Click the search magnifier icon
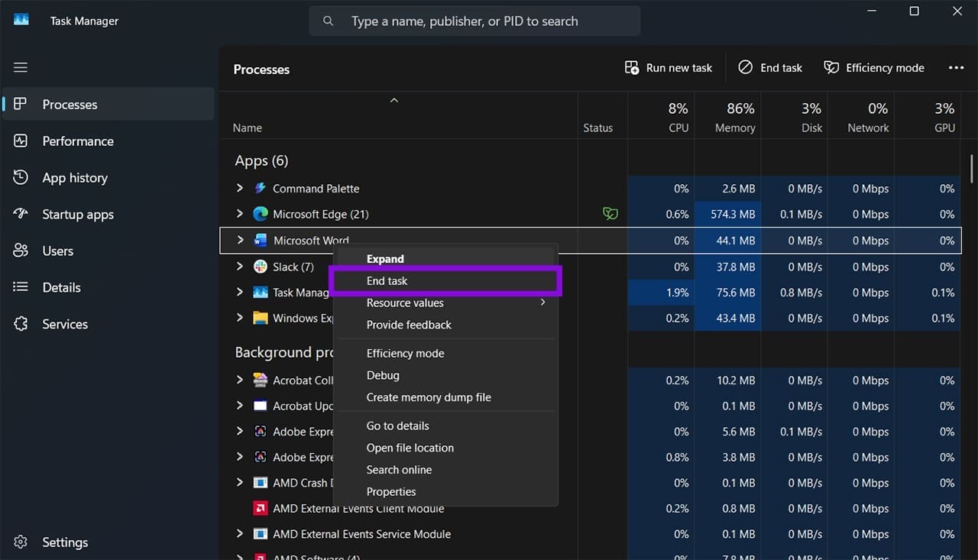Viewport: 978px width, 560px height. [329, 21]
